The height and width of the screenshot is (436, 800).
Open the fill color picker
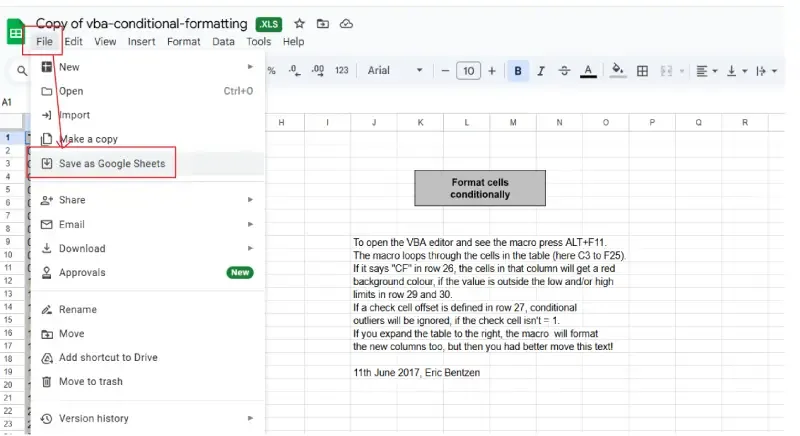pyautogui.click(x=617, y=70)
